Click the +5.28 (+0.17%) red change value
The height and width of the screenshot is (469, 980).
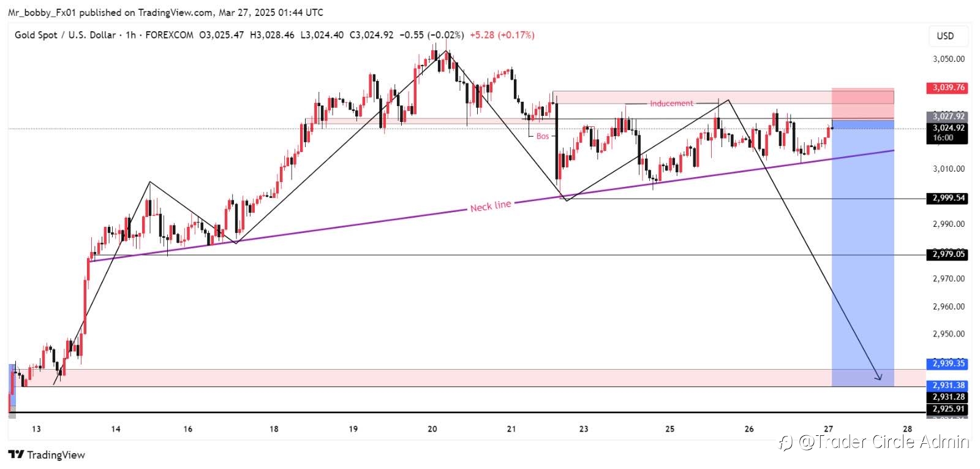click(x=502, y=35)
